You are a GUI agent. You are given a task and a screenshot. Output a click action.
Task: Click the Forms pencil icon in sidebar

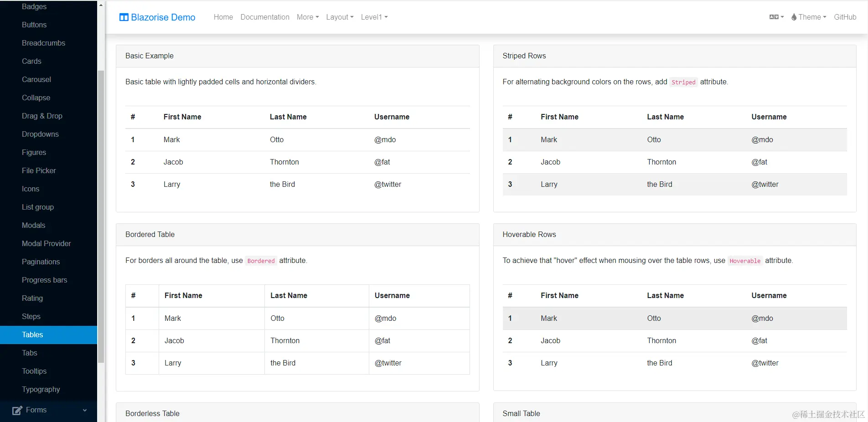tap(17, 410)
